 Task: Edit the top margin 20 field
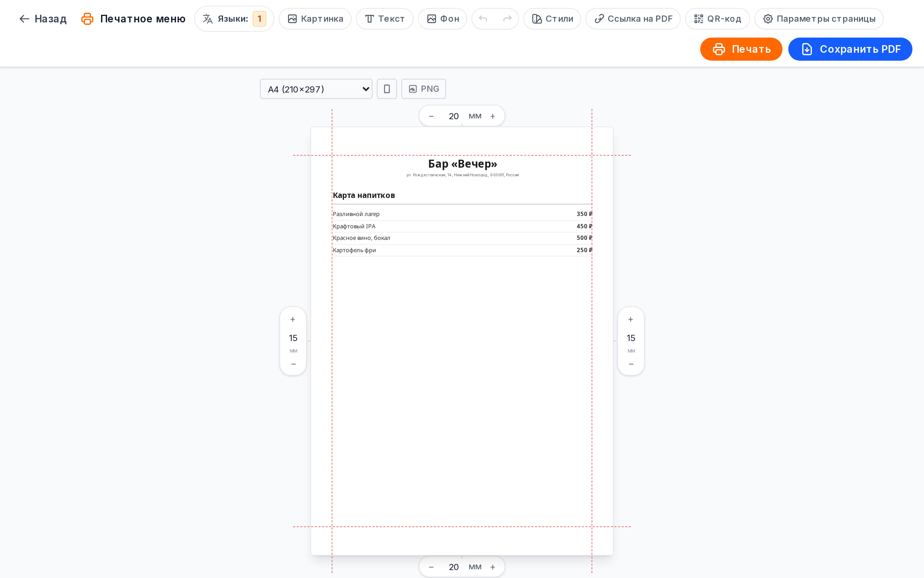[x=454, y=116]
